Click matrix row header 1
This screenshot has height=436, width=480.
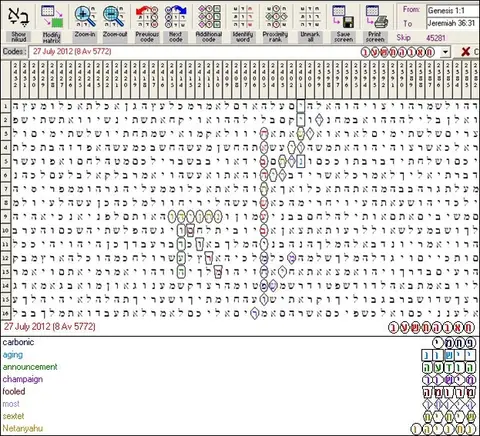[x=6, y=106]
